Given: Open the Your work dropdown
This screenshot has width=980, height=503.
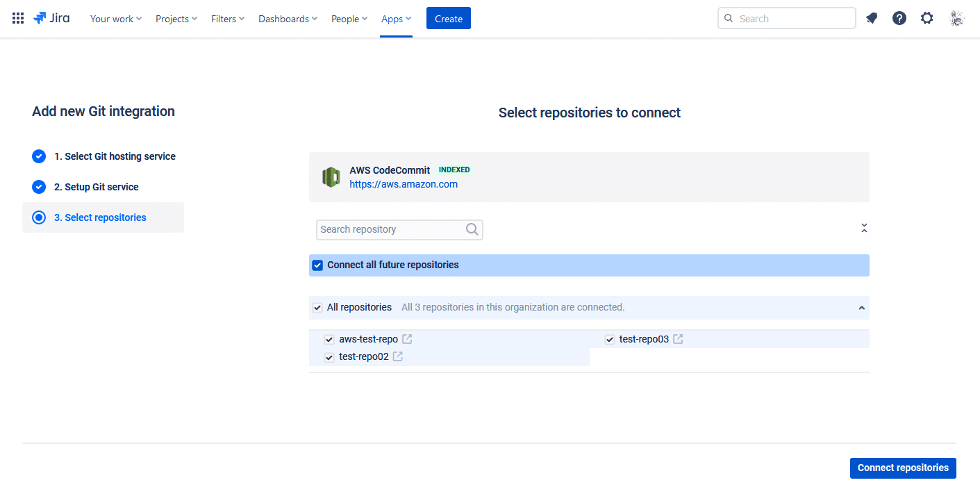Looking at the screenshot, I should [116, 19].
